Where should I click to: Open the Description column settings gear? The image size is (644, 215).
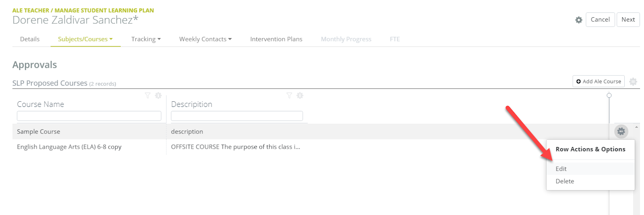tap(300, 95)
